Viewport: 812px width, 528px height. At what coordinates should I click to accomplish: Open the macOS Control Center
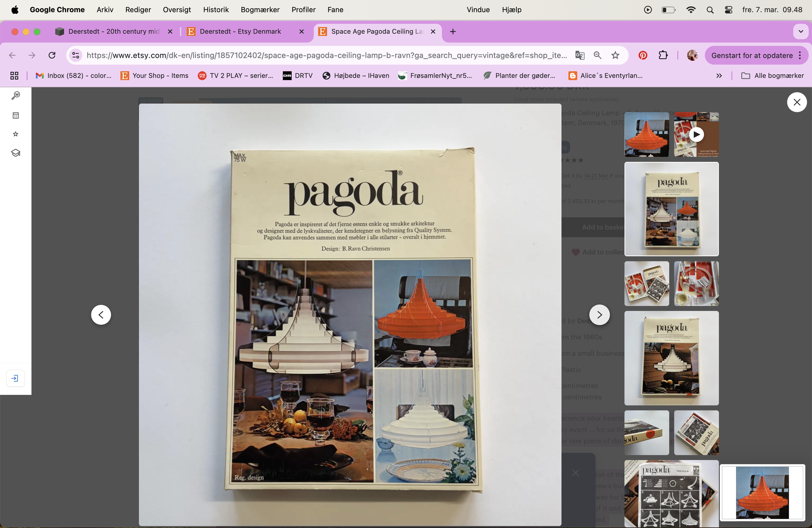click(729, 9)
